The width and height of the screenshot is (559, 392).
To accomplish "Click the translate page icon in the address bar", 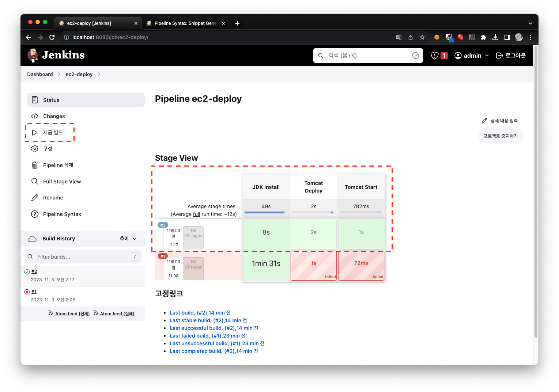I will pyautogui.click(x=399, y=37).
